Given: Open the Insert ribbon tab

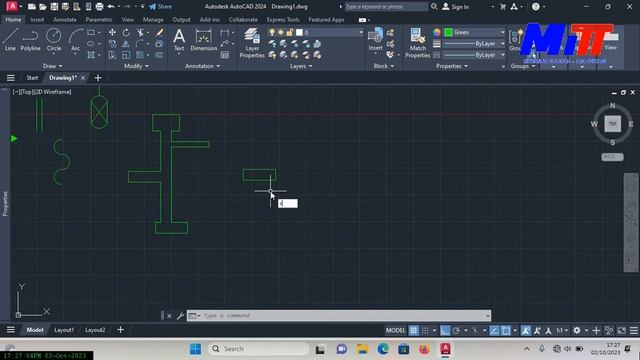Looking at the screenshot, I should [37, 20].
